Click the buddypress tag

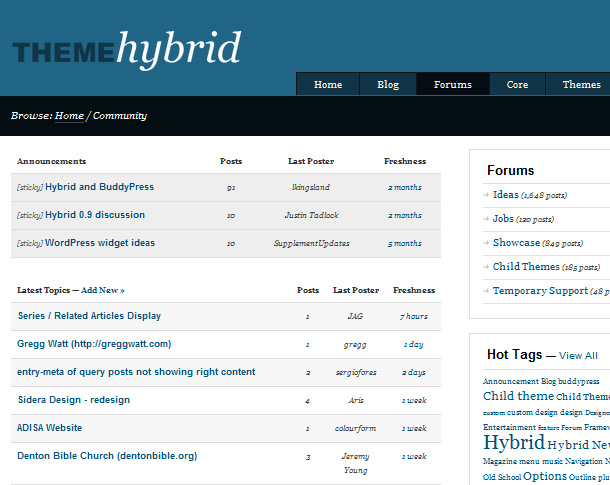pos(578,381)
